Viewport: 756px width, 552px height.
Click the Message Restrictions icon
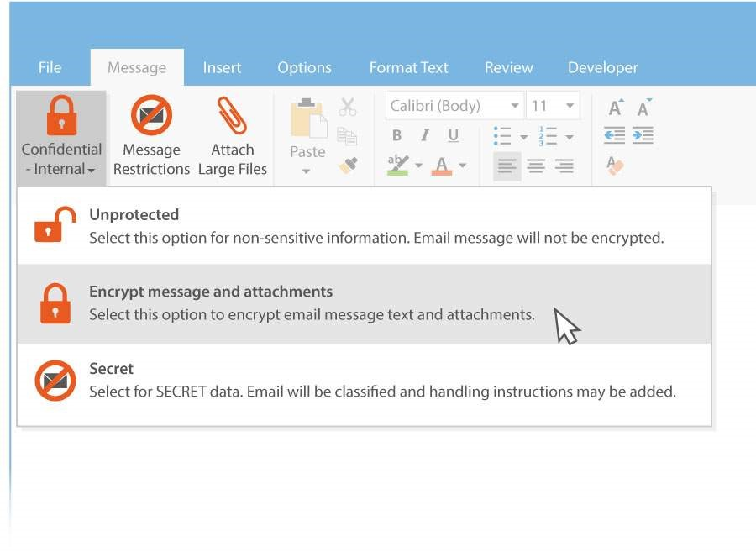[x=151, y=115]
